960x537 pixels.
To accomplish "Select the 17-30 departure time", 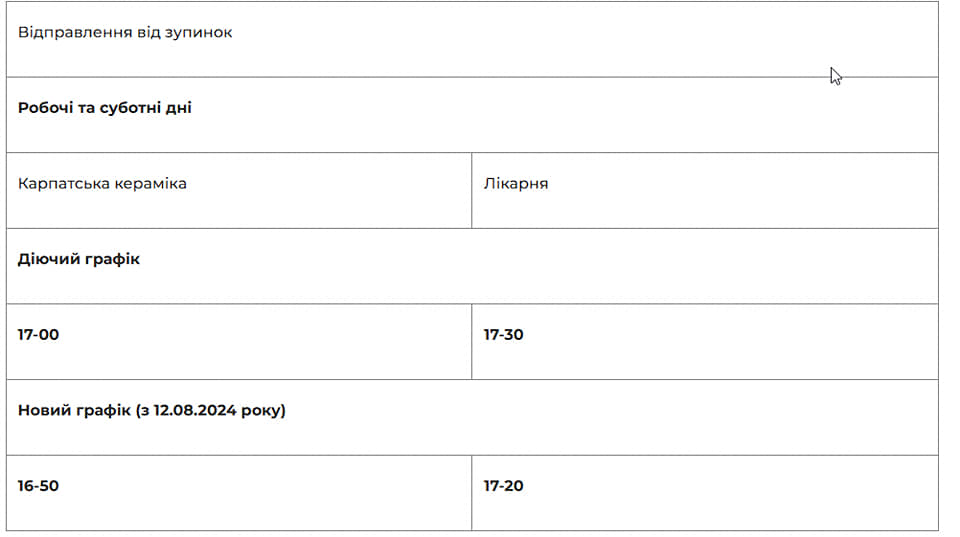I will 503,335.
